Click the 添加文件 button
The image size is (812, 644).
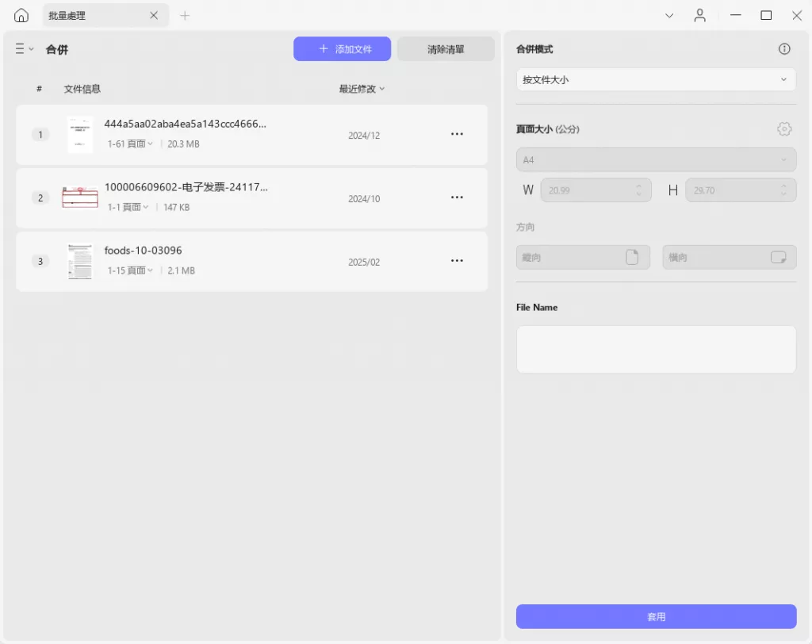(343, 48)
